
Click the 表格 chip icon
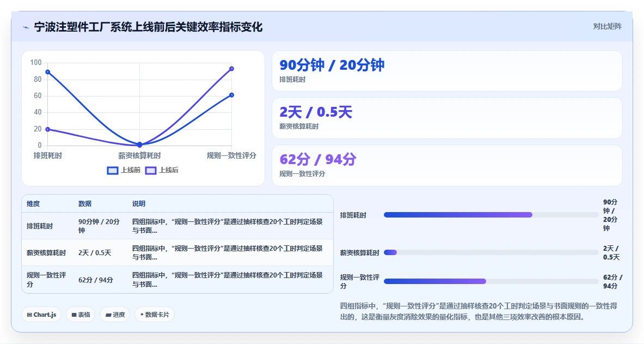74,315
